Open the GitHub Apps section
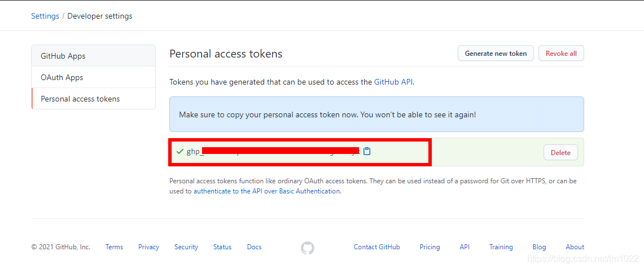The image size is (644, 269). (93, 56)
